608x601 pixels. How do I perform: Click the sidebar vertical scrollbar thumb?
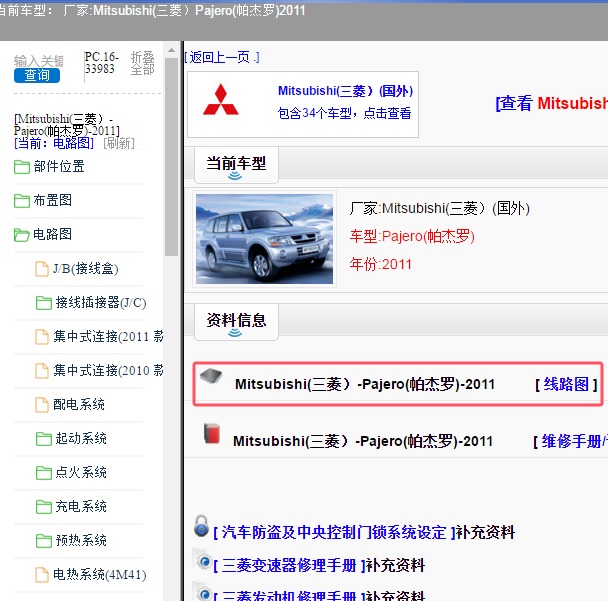click(171, 157)
